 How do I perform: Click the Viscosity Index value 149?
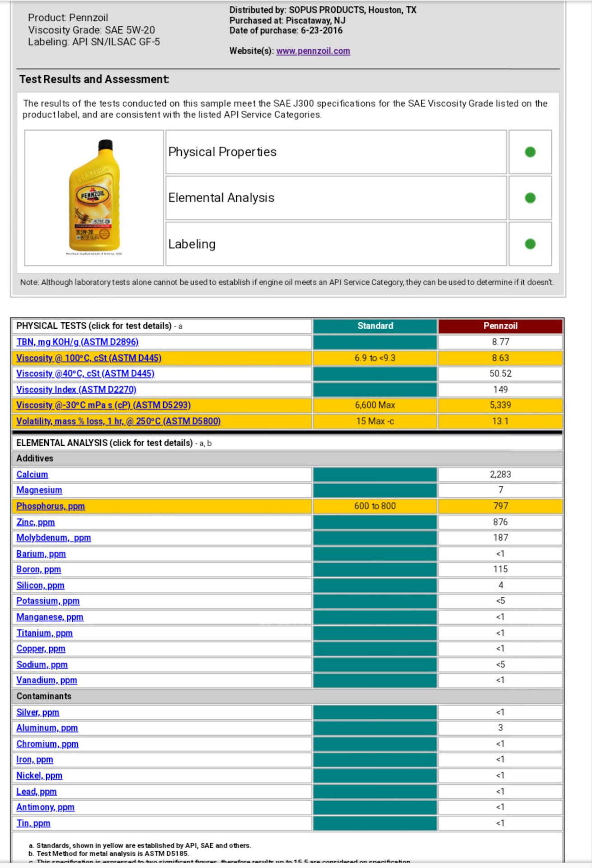[x=500, y=390]
